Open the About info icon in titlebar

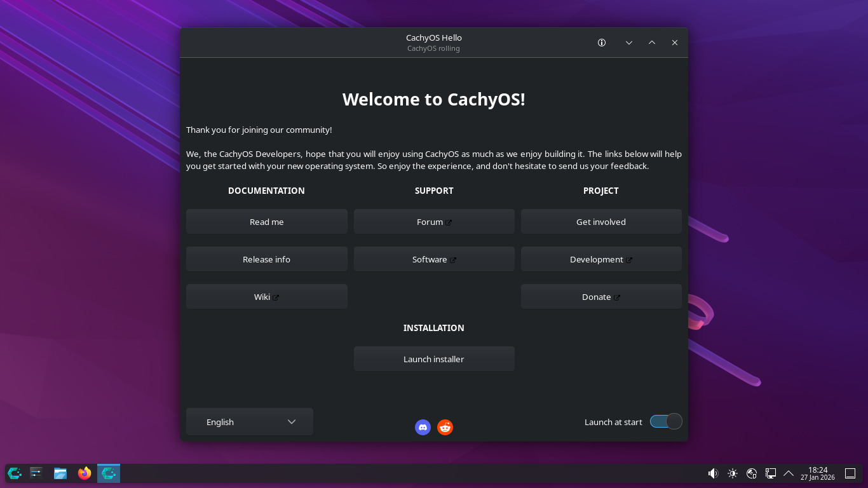601,43
